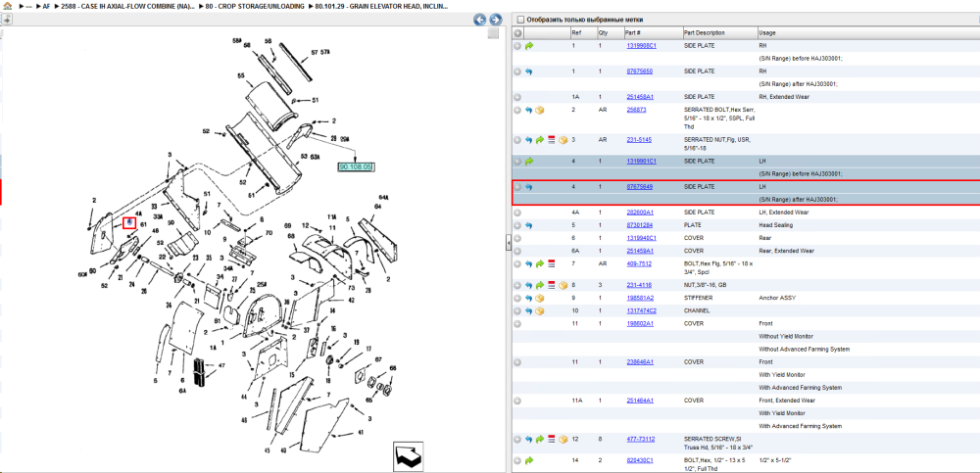This screenshot has width=980, height=473.
Task: Go to next figure with blue right arrow
Action: [495, 20]
